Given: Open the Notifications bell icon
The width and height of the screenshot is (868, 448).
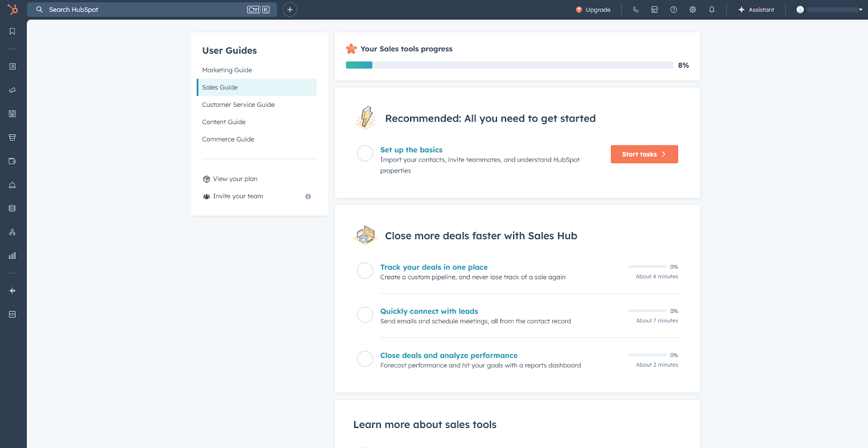Looking at the screenshot, I should point(712,10).
